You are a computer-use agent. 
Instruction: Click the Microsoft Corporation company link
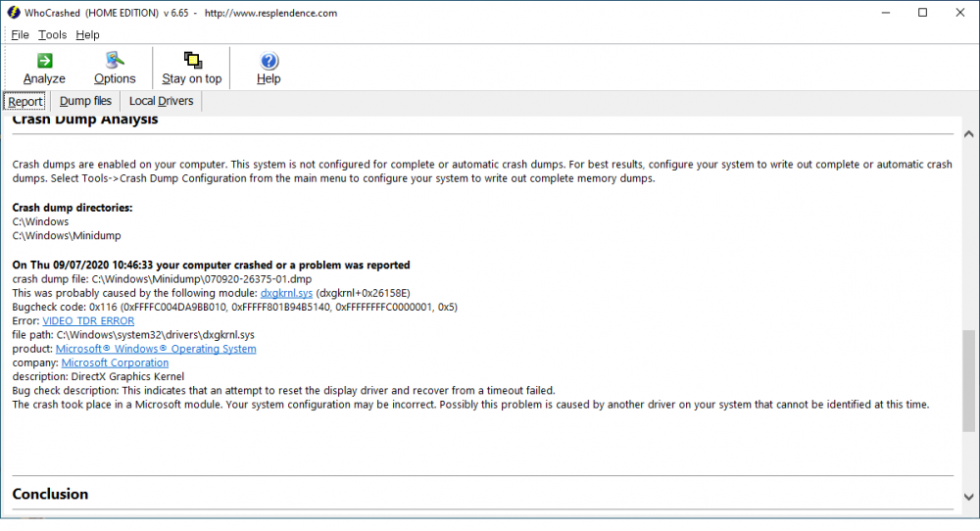click(x=115, y=362)
